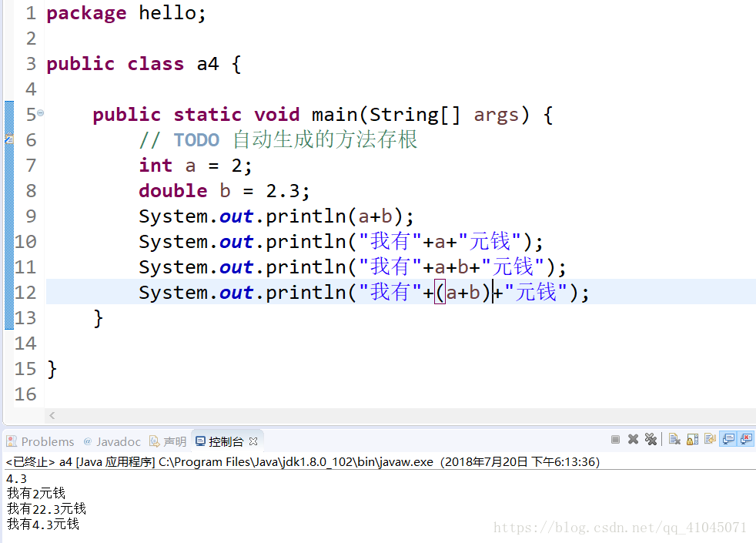The image size is (756, 543).
Task: Open the Javadoc tab
Action: tap(112, 441)
